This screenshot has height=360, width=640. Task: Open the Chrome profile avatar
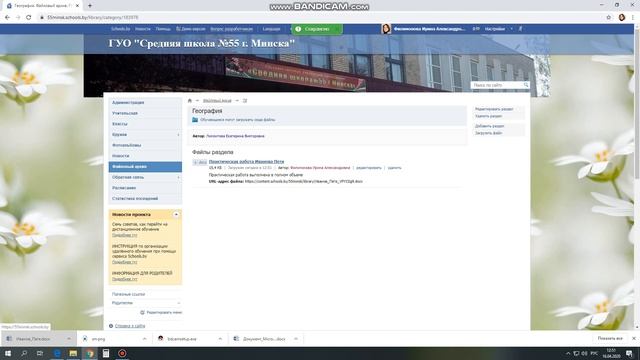coord(622,18)
